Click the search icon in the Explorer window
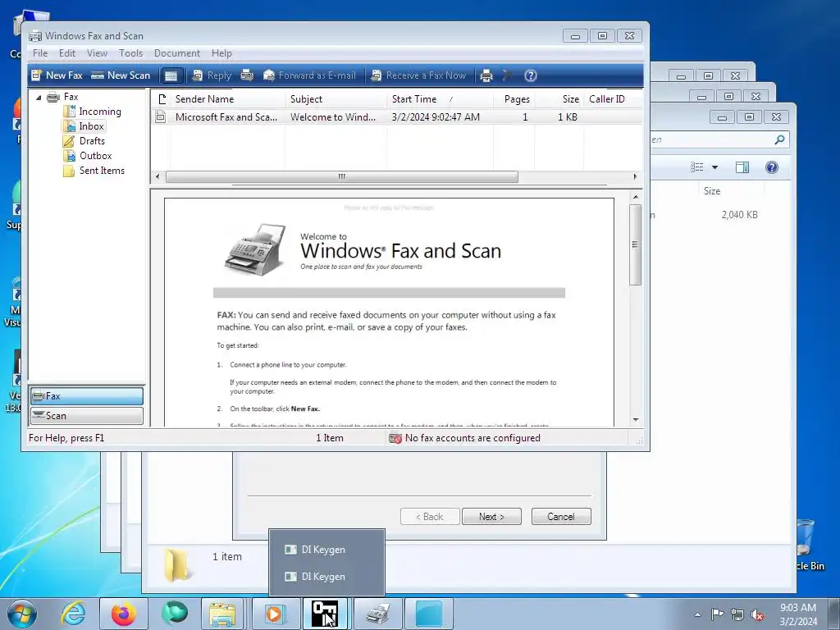 click(x=779, y=139)
